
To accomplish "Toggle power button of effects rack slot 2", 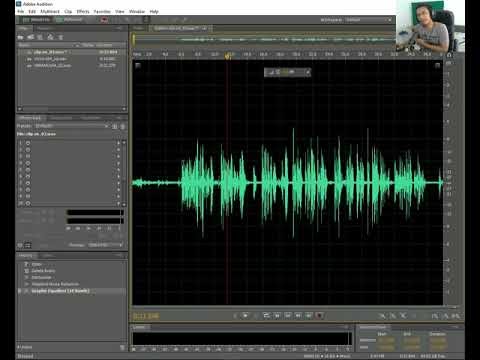I will click(x=28, y=150).
